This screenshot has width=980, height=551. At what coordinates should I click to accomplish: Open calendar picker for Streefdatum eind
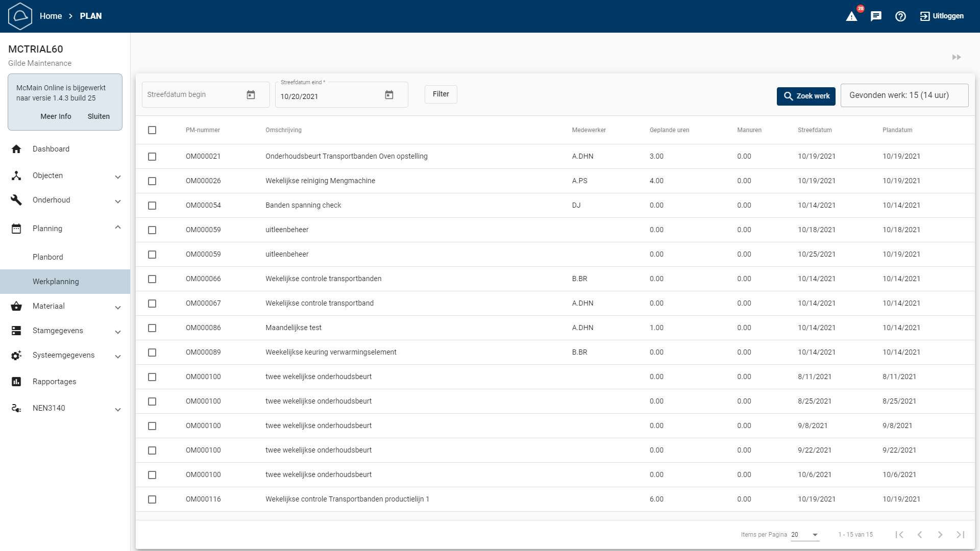click(389, 95)
